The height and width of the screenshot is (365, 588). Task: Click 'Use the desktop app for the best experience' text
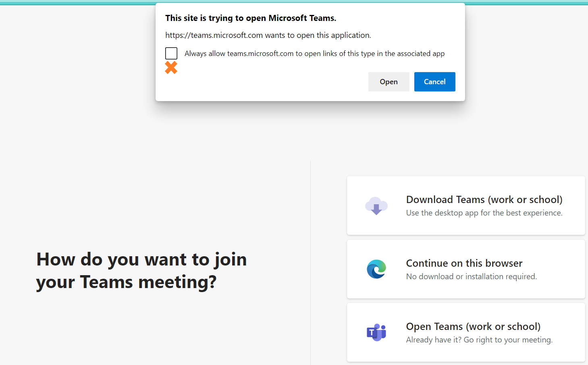click(x=484, y=213)
